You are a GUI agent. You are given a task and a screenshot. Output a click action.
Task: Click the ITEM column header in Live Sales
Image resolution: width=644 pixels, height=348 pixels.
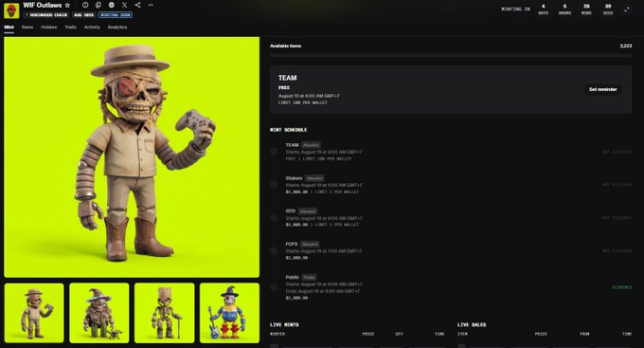(462, 334)
